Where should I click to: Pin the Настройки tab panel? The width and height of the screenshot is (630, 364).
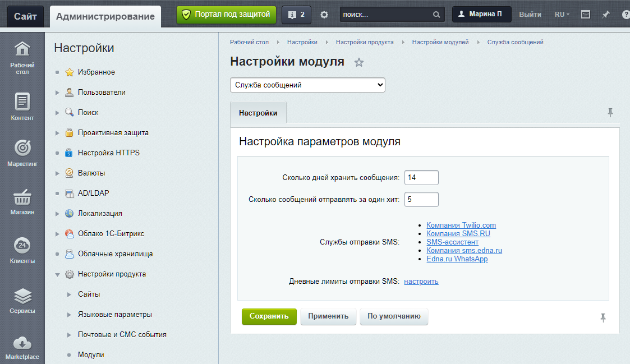(610, 113)
